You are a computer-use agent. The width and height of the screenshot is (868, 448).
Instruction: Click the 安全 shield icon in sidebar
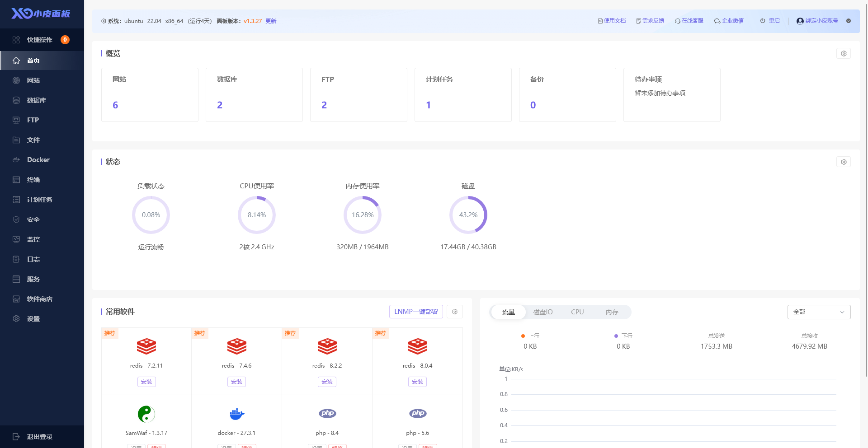tap(16, 219)
